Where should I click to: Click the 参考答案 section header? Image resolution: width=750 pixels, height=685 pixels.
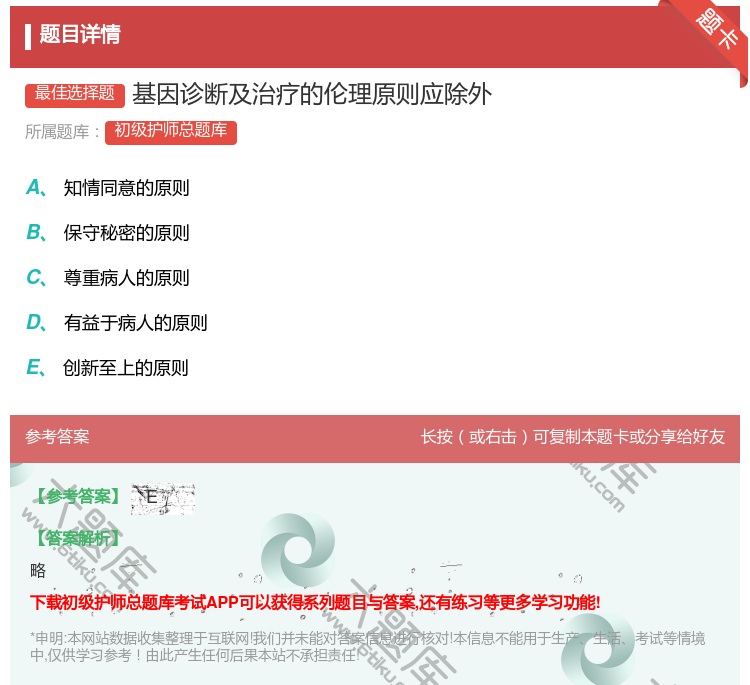(x=57, y=437)
